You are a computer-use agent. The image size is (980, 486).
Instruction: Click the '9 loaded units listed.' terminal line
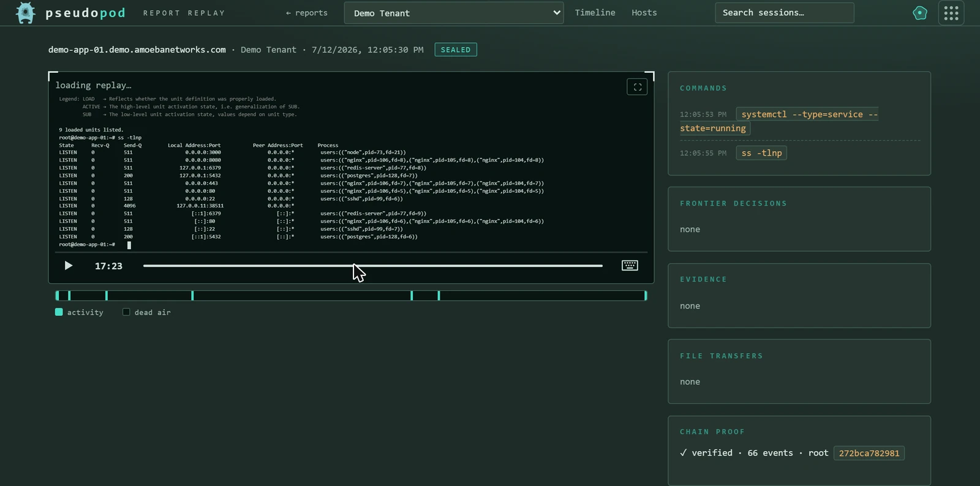tap(91, 130)
